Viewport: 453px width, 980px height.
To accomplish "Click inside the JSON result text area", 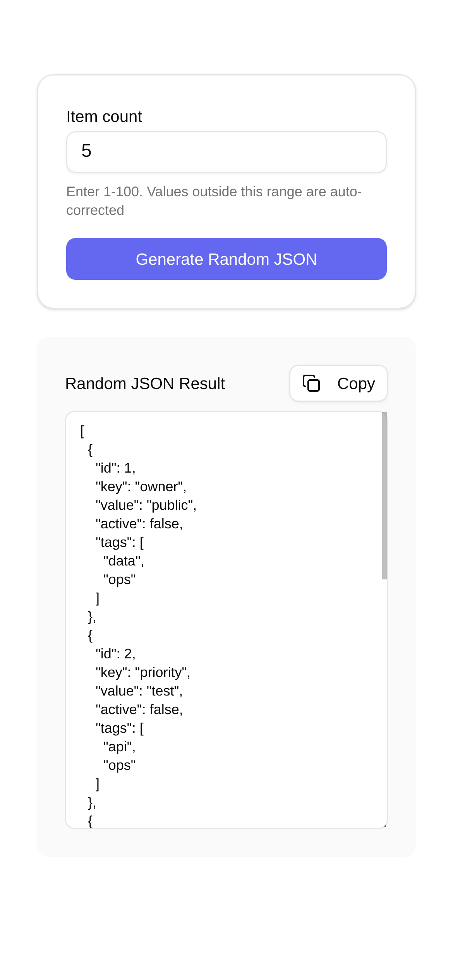I will coord(225,619).
